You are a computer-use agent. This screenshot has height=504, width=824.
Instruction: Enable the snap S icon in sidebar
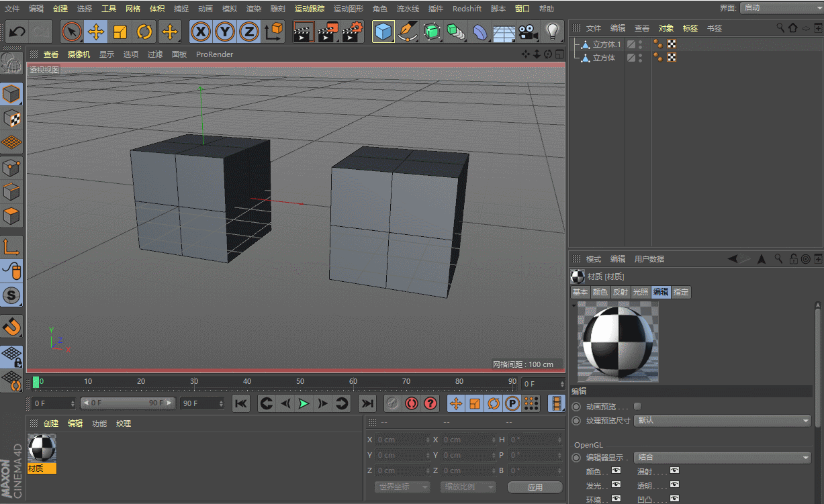[11, 295]
